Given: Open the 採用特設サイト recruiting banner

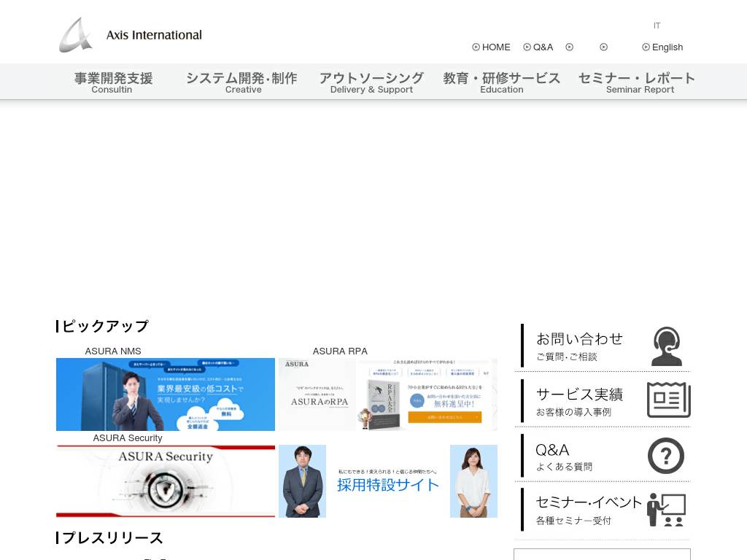Looking at the screenshot, I should (x=388, y=481).
